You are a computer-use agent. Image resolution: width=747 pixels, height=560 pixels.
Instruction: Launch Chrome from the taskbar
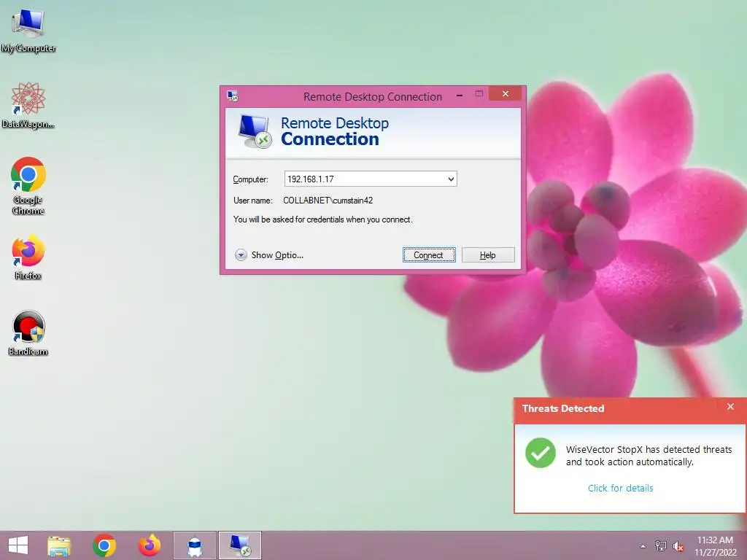coord(104,545)
